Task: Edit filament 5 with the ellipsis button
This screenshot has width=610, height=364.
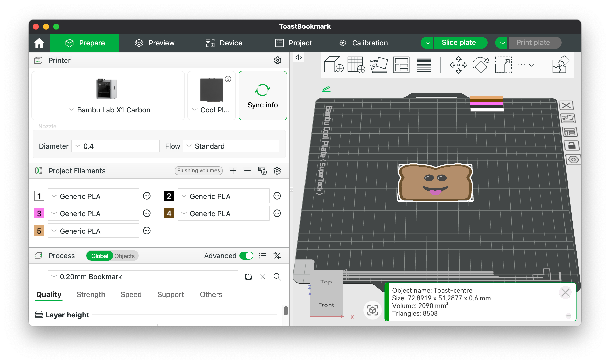Action: [x=147, y=231]
